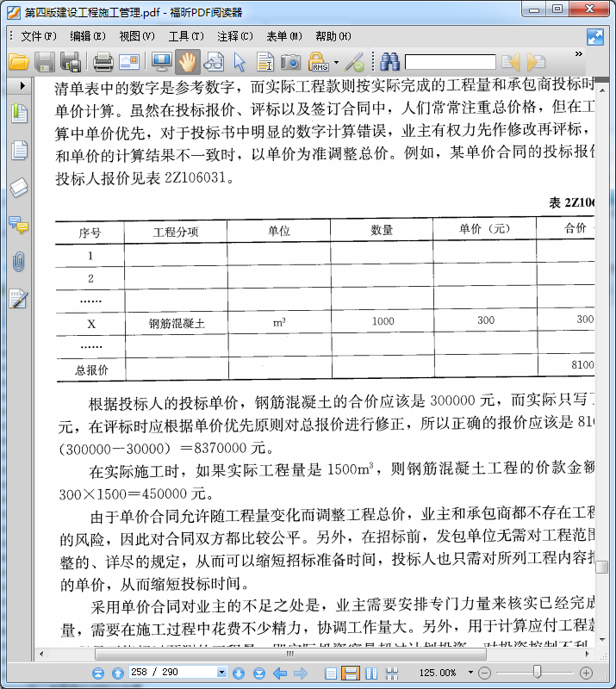
Task: Enable continuous facing view mode
Action: click(392, 673)
